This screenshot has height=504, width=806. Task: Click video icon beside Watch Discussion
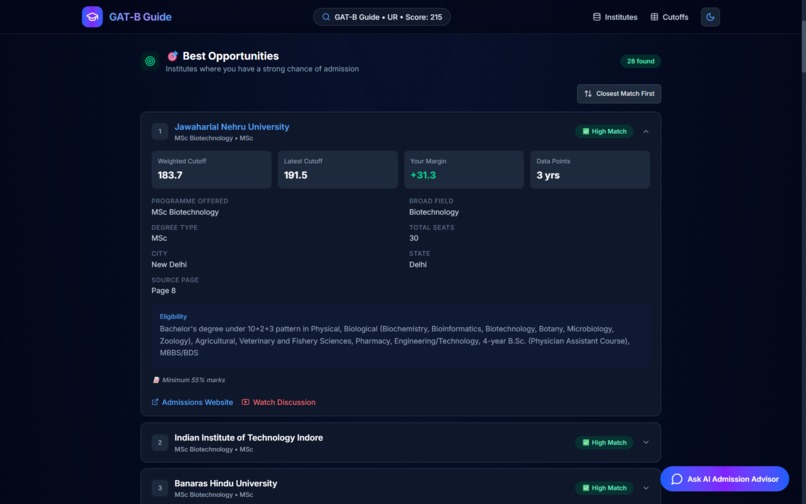[x=246, y=402]
